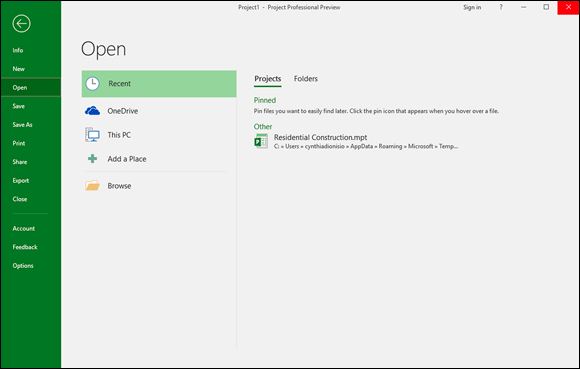
Task: Open the Share page
Action: tap(20, 162)
